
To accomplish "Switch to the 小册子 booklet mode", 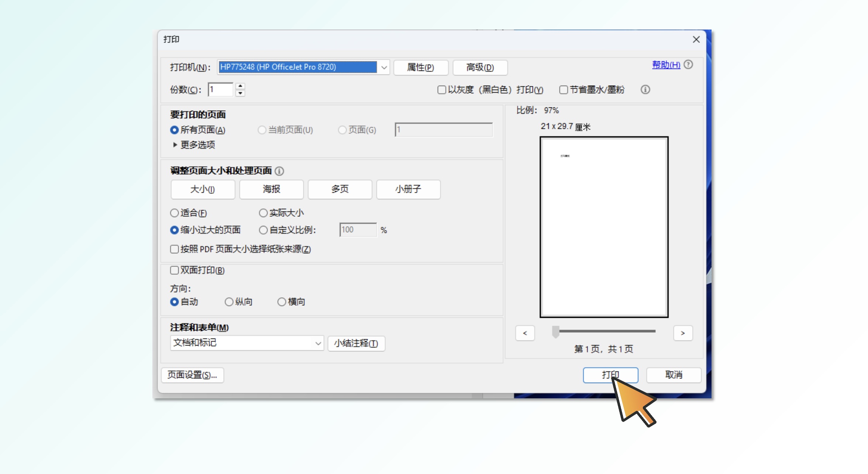I will (x=408, y=189).
